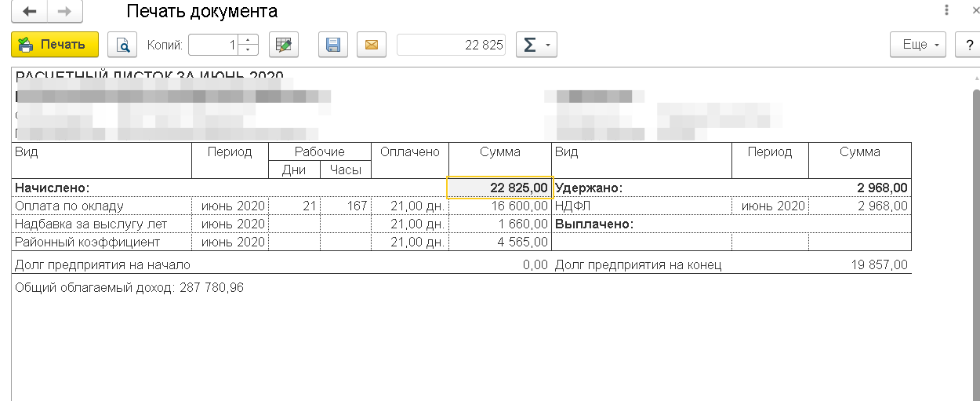The image size is (980, 401).
Task: Click Долг предприятия на конец text
Action: tap(638, 265)
